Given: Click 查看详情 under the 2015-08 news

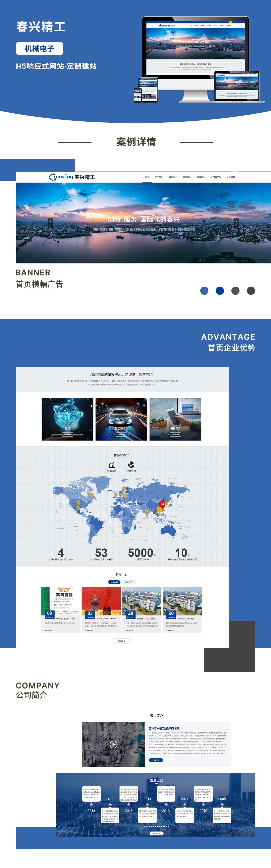Looking at the screenshot, I should [x=89, y=630].
